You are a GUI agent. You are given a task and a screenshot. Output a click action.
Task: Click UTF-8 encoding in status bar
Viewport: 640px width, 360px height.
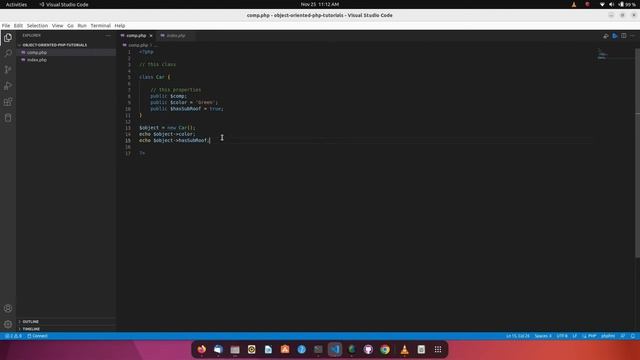[562, 336]
